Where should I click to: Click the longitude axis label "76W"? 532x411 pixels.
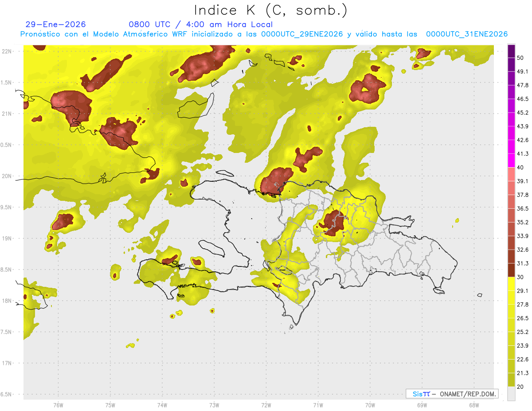(58, 405)
